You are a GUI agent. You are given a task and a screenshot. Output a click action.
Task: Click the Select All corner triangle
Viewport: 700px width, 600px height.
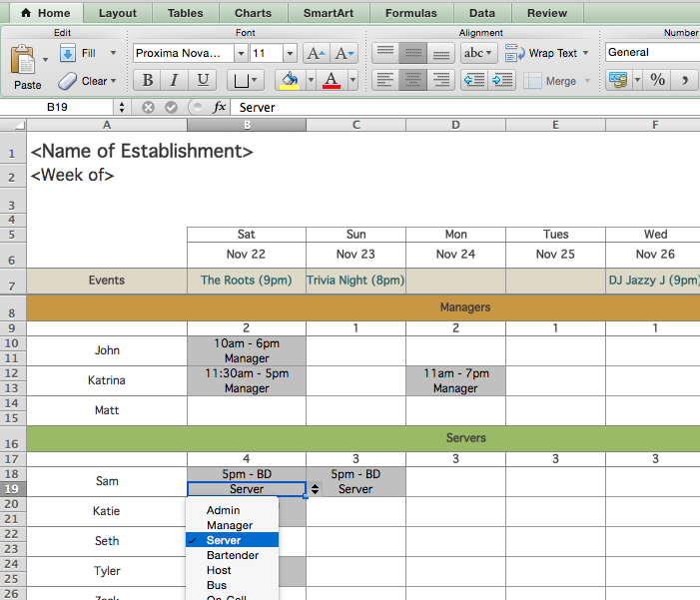[13, 125]
